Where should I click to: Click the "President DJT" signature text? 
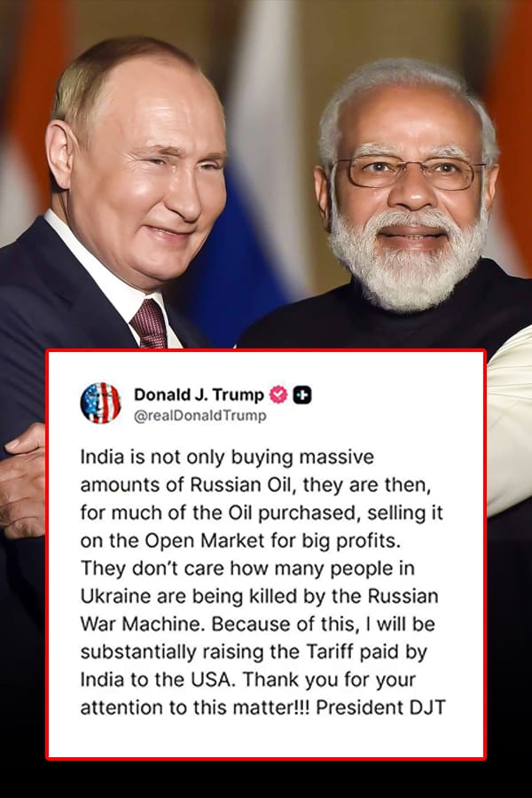pyautogui.click(x=380, y=708)
